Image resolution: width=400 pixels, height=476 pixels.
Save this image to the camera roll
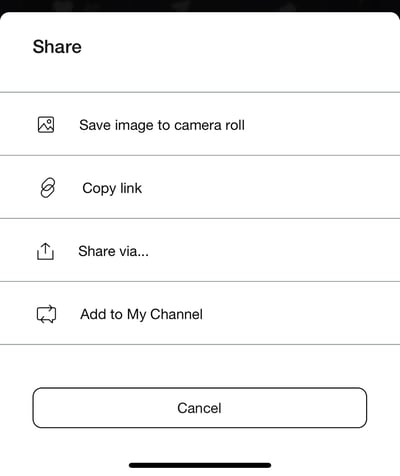coord(200,124)
